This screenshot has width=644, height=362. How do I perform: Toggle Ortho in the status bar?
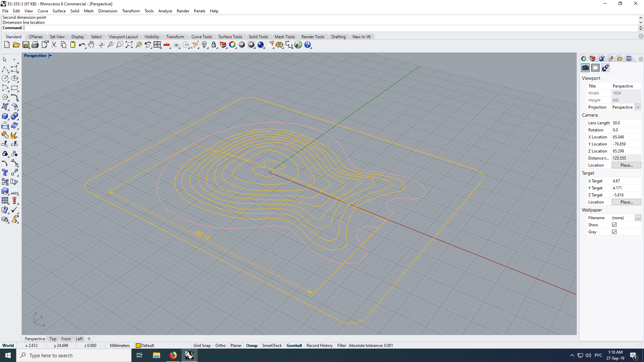(x=220, y=346)
